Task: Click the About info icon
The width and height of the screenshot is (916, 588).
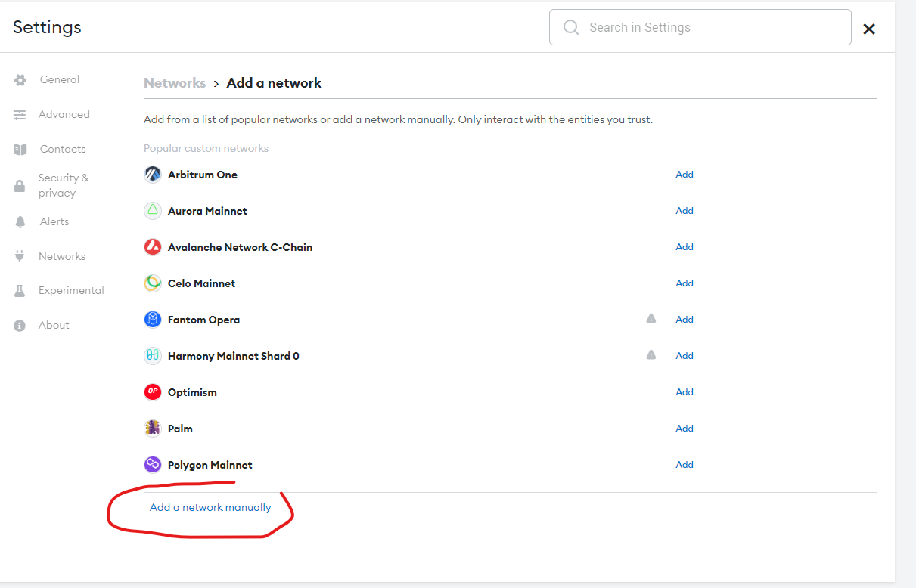Action: 20,326
